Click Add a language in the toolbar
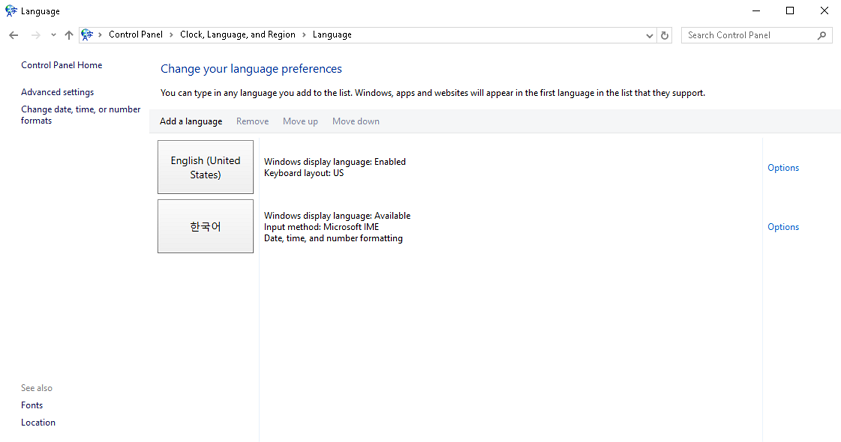The height and width of the screenshot is (442, 841). tap(191, 121)
